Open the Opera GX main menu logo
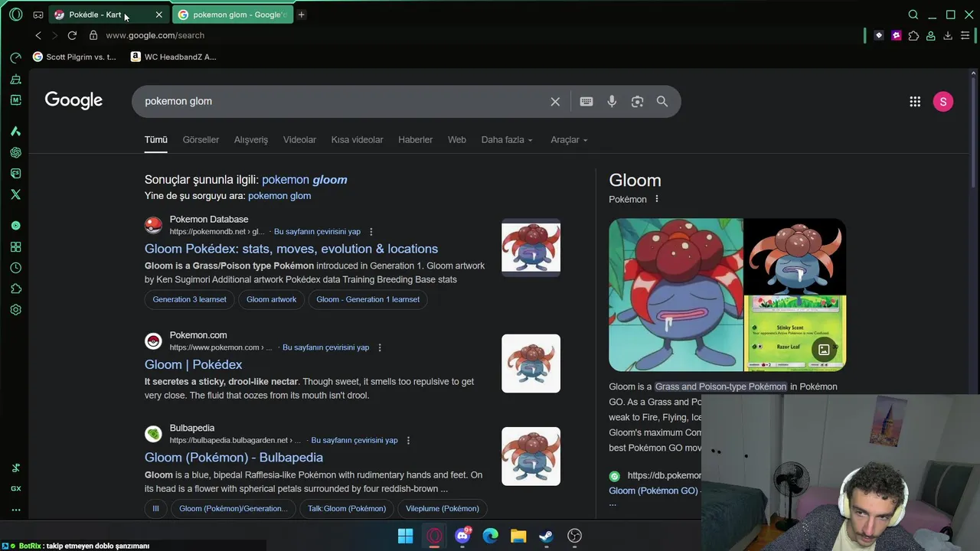980x551 pixels. click(x=15, y=15)
